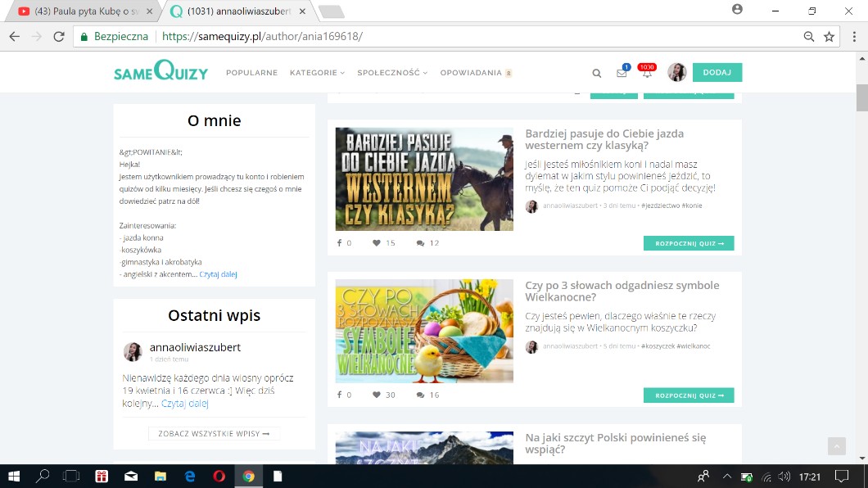Click the address bar URL field
Viewport: 868px width, 488px height.
click(x=459, y=36)
